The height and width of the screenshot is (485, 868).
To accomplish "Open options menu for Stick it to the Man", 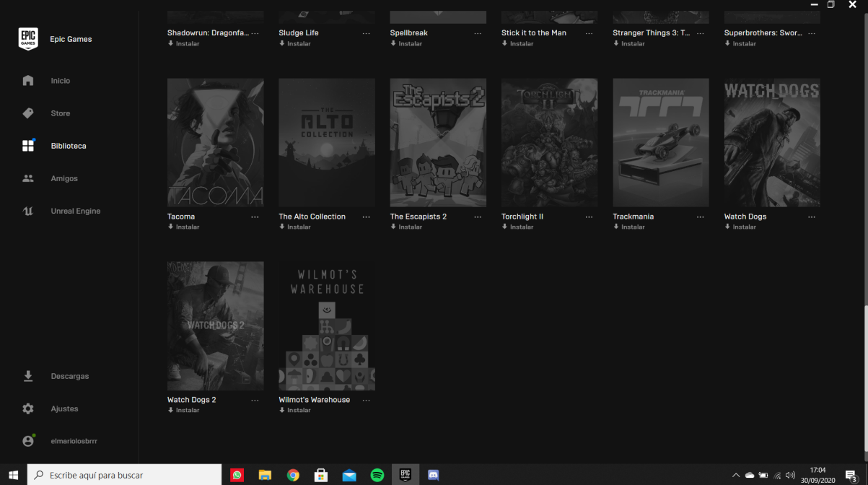I will click(589, 34).
